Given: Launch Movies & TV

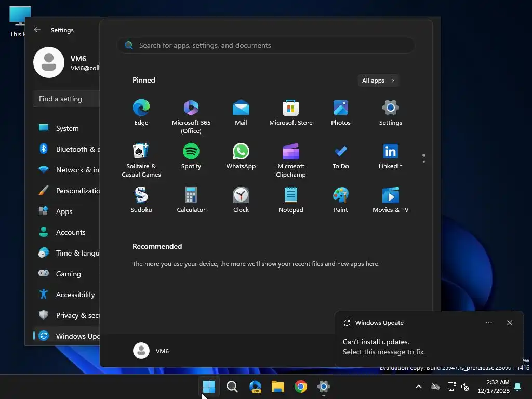Looking at the screenshot, I should [x=391, y=200].
